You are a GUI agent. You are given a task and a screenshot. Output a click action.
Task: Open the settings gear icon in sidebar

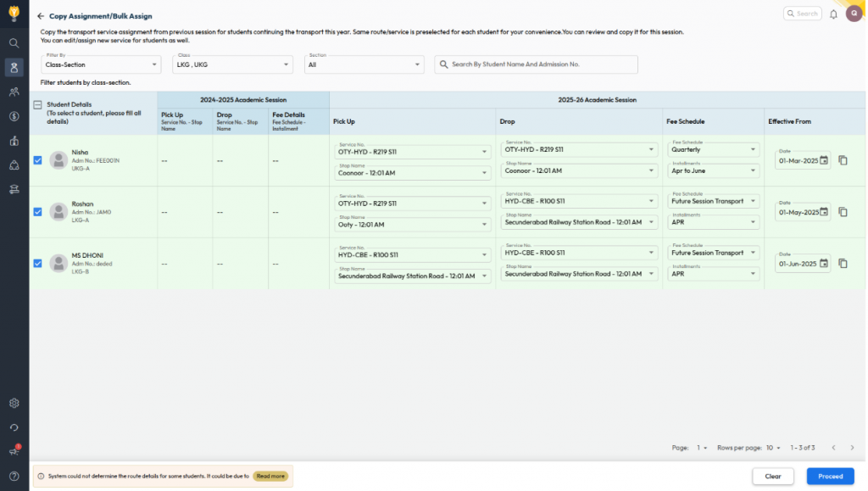point(14,404)
